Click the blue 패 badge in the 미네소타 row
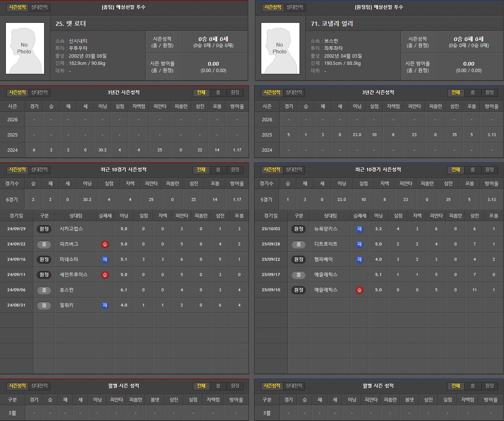 pos(105,259)
